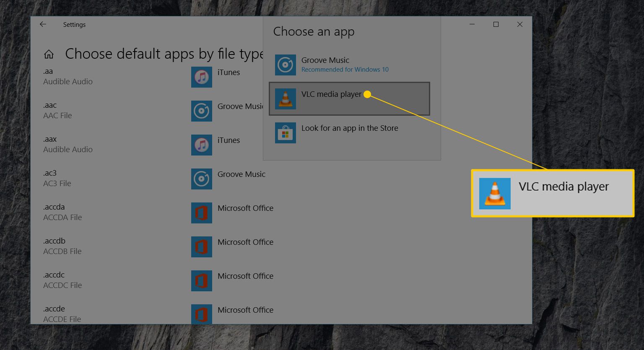Click the .accdb extension label

click(x=54, y=241)
